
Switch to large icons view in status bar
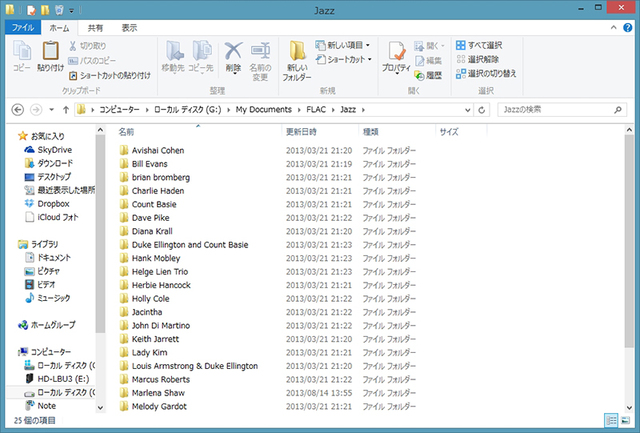[626, 421]
